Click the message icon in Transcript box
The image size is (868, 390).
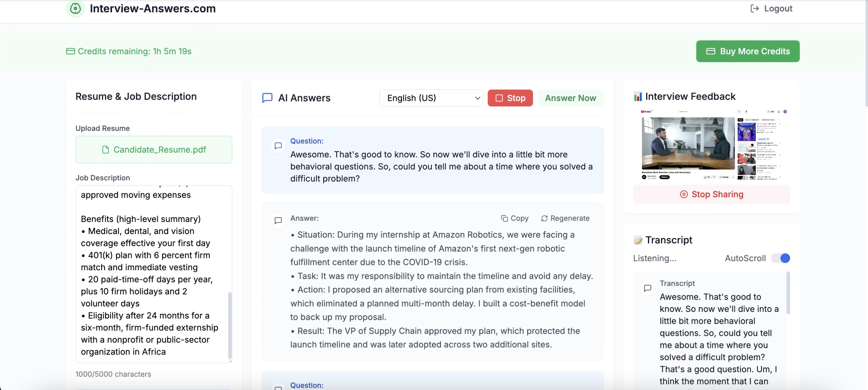pyautogui.click(x=647, y=288)
